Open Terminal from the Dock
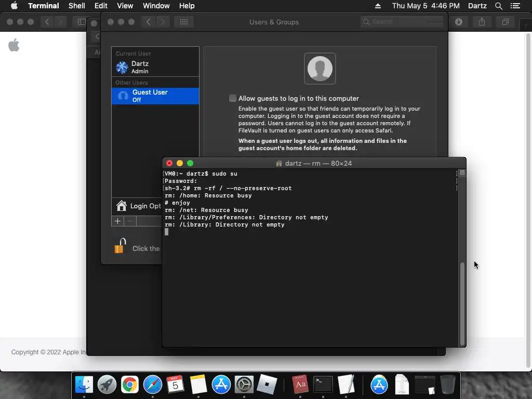The width and height of the screenshot is (532, 399). pyautogui.click(x=323, y=384)
